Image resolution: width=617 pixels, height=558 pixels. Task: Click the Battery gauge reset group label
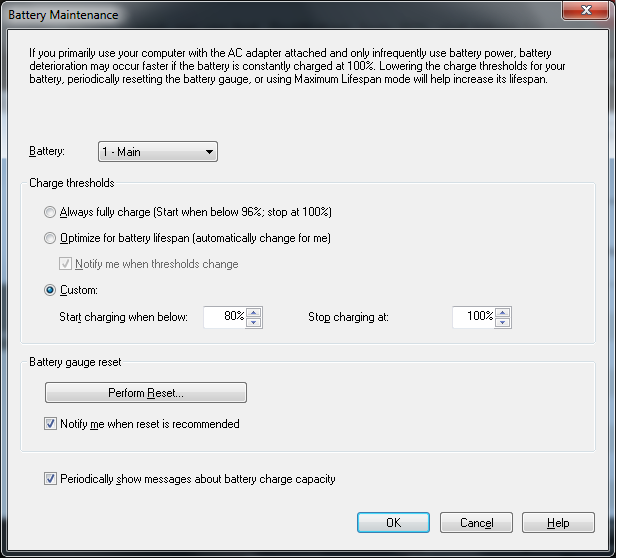point(75,362)
